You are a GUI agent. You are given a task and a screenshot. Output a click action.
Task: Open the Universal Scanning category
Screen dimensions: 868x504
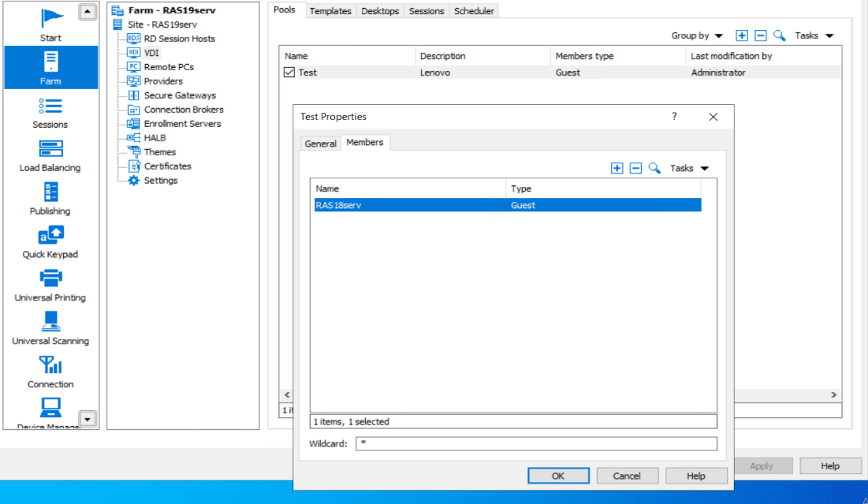50,328
